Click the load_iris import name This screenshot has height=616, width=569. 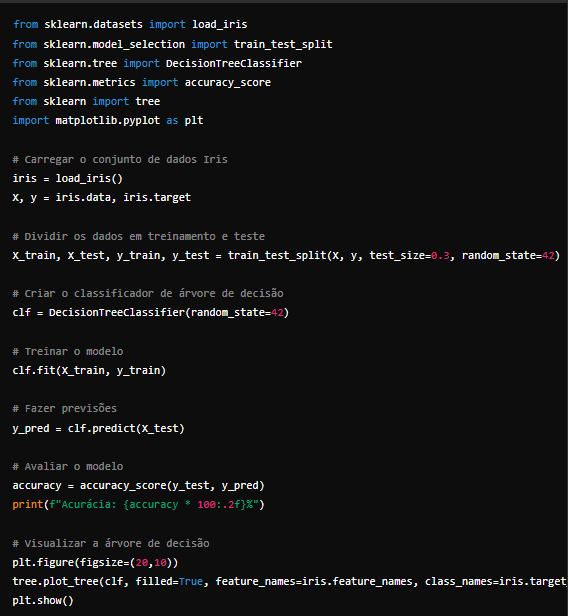219,24
